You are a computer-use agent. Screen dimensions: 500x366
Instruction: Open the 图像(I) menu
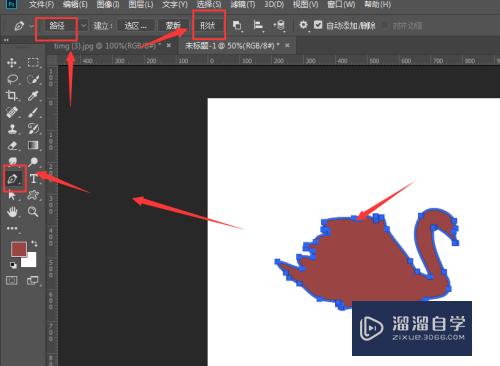pyautogui.click(x=108, y=5)
